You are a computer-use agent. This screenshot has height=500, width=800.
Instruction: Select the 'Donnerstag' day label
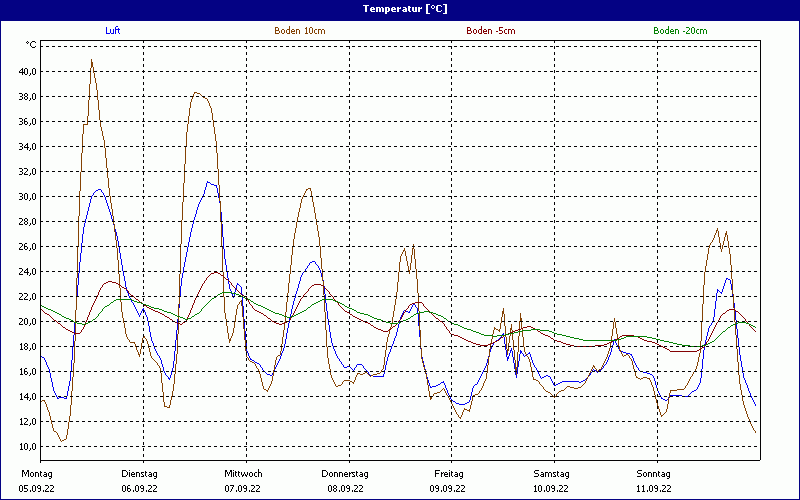click(x=345, y=474)
